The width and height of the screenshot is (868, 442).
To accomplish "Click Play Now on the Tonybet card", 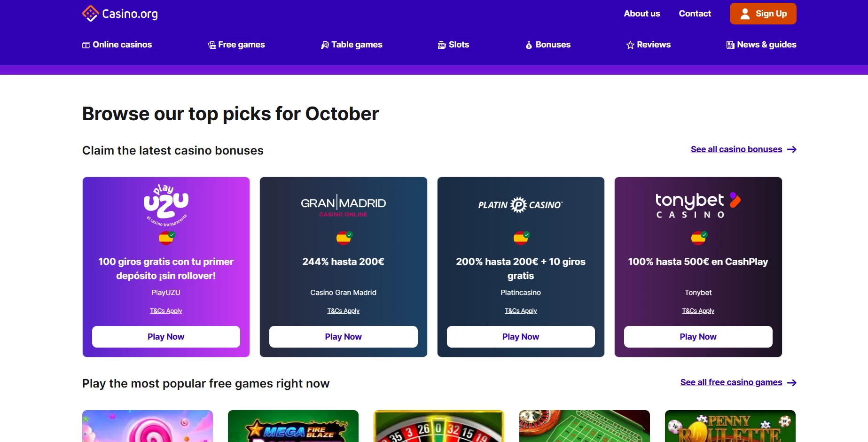I will [698, 337].
